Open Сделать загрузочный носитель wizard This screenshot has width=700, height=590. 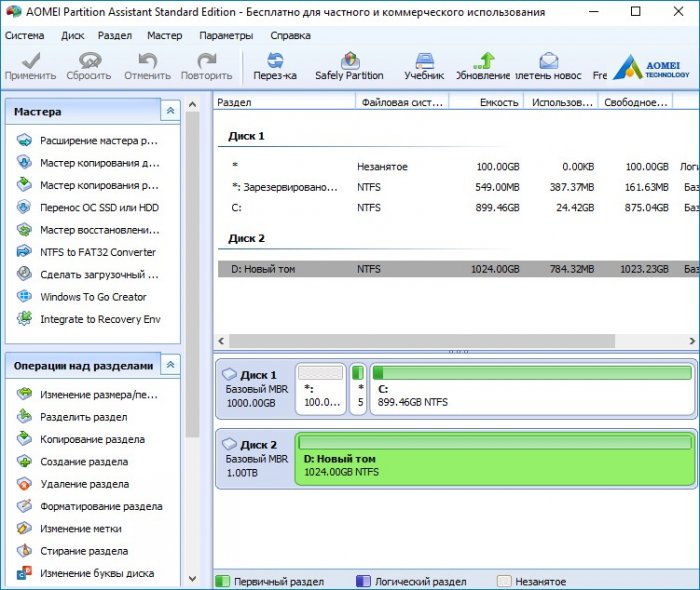click(88, 274)
